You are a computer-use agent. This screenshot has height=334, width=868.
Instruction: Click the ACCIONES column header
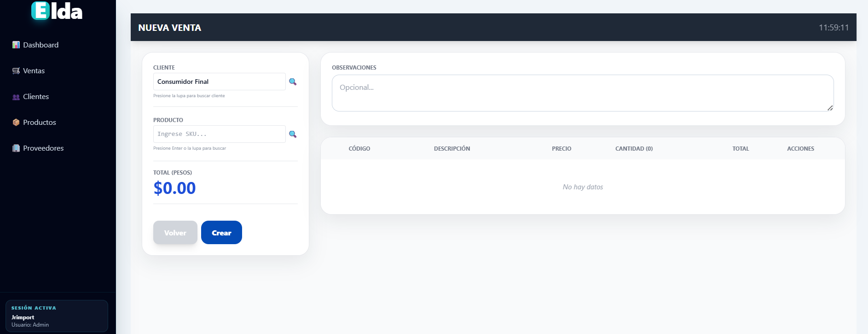tap(800, 148)
